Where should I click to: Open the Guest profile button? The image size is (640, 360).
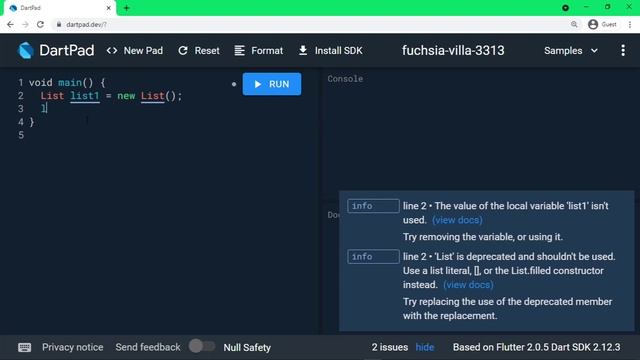[602, 24]
